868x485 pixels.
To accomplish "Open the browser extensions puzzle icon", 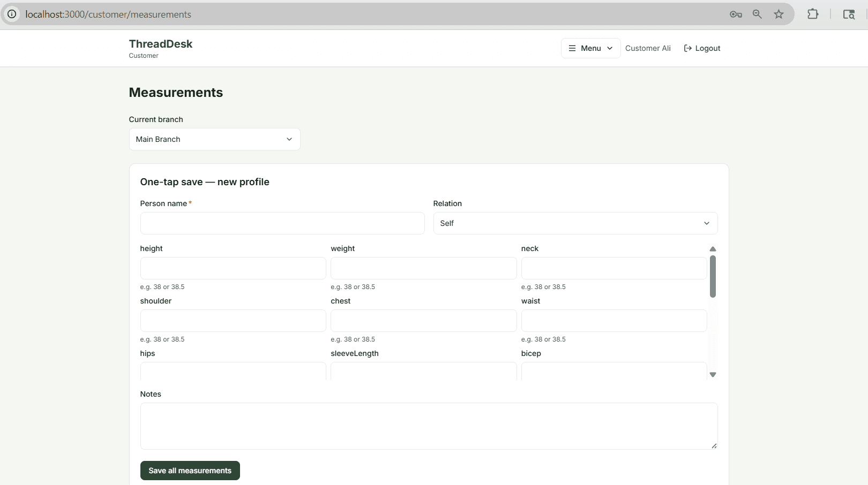I will (x=813, y=14).
